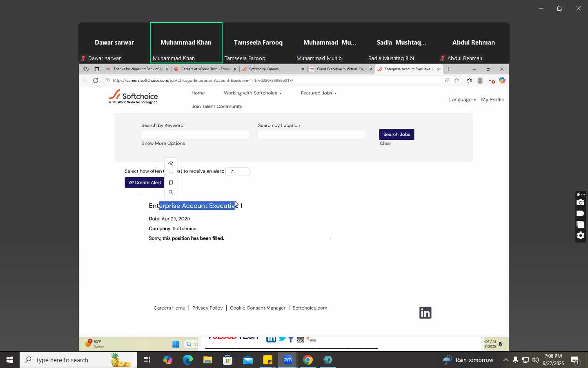Screen dimensions: 588x368
Task: Open the Edge profile avatar
Action: tap(481, 81)
